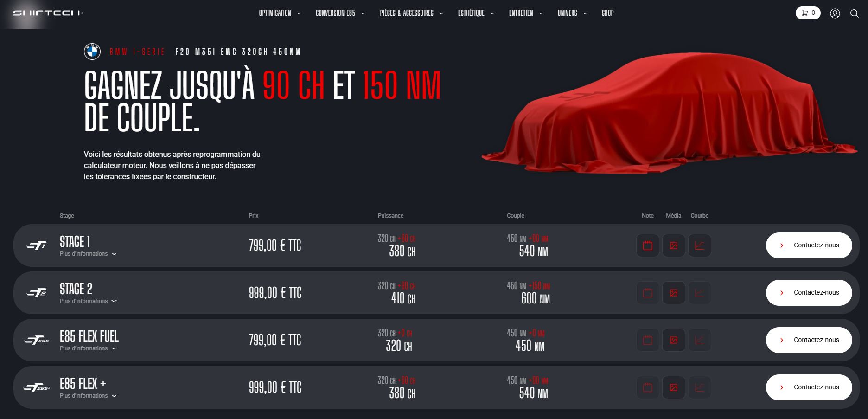Click the Stage 2 ST2 logo icon
The height and width of the screenshot is (419, 868).
point(37,293)
